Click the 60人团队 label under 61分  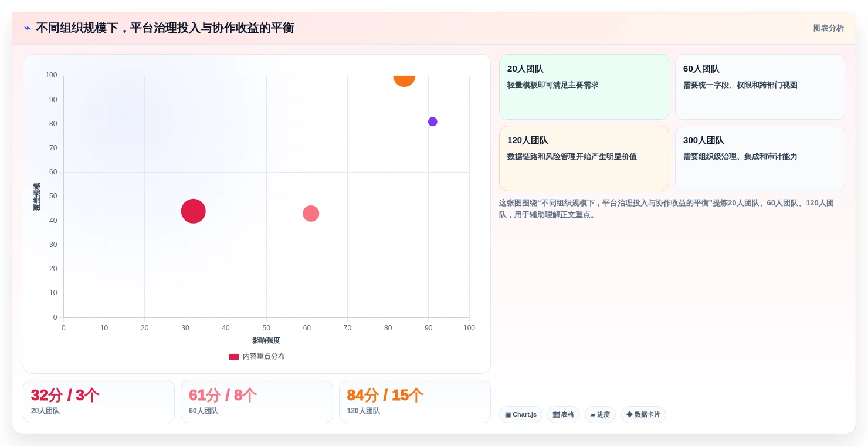(204, 411)
